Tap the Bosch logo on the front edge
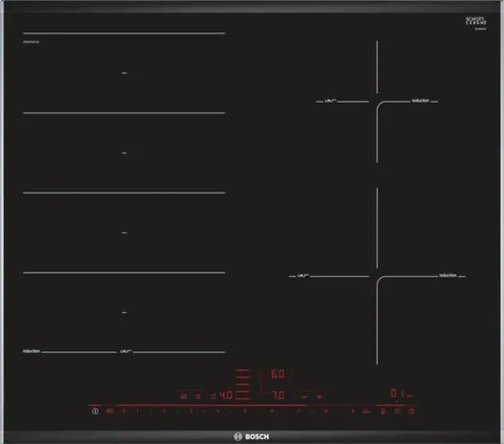Screen dimensions: 504x444 click(252, 436)
